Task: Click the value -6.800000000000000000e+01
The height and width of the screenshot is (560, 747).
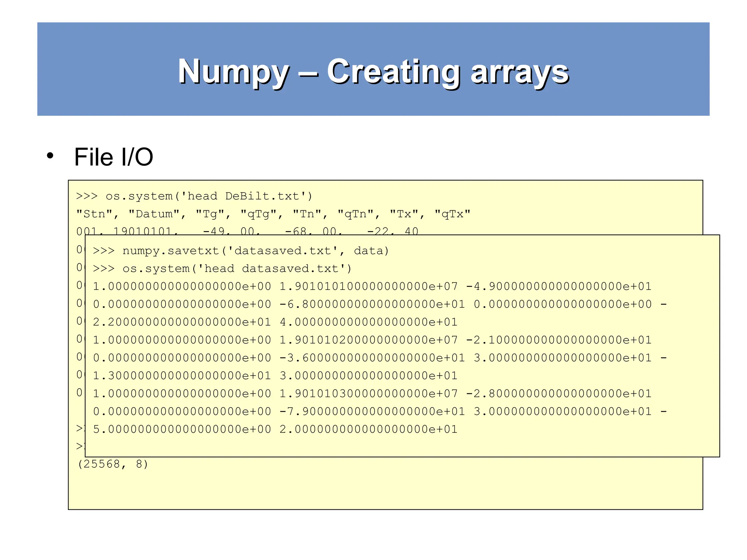Action: click(x=372, y=304)
